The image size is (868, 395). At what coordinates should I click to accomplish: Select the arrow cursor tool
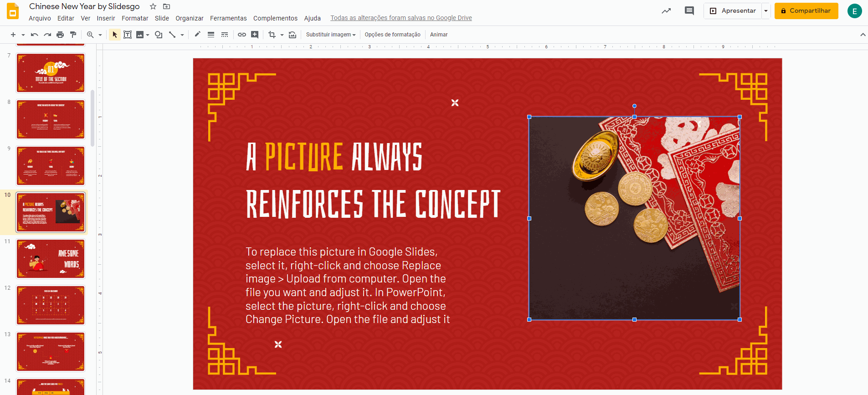(x=115, y=35)
